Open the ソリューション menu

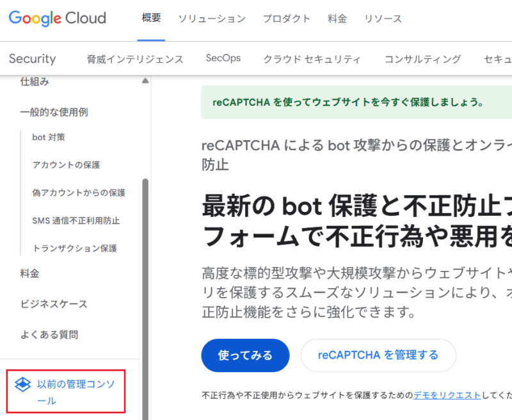tap(212, 19)
